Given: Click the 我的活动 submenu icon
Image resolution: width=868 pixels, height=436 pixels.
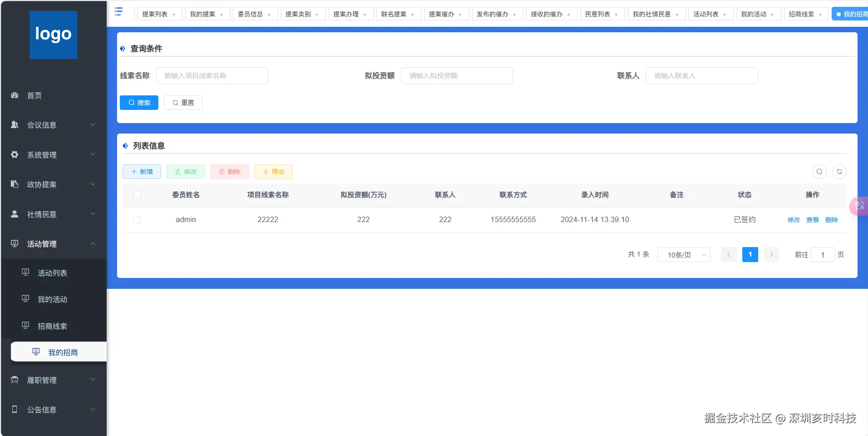Looking at the screenshot, I should [x=25, y=299].
